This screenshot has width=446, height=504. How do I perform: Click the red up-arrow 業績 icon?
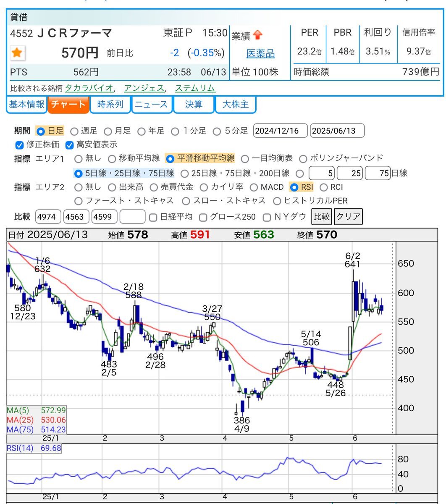[x=257, y=36]
